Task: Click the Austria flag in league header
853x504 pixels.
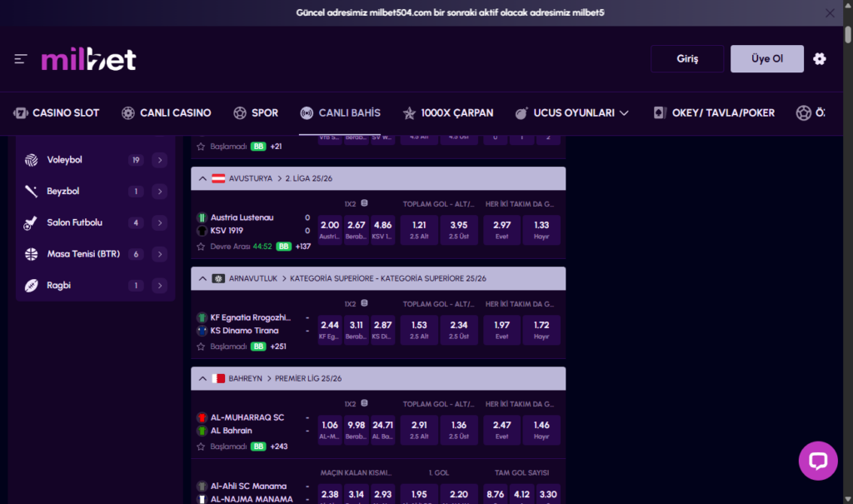Action: (x=218, y=178)
